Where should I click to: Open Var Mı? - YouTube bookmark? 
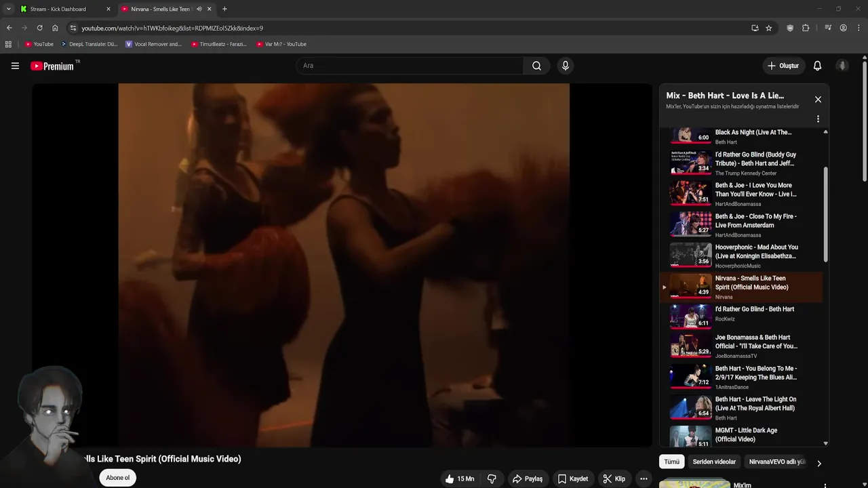(281, 44)
